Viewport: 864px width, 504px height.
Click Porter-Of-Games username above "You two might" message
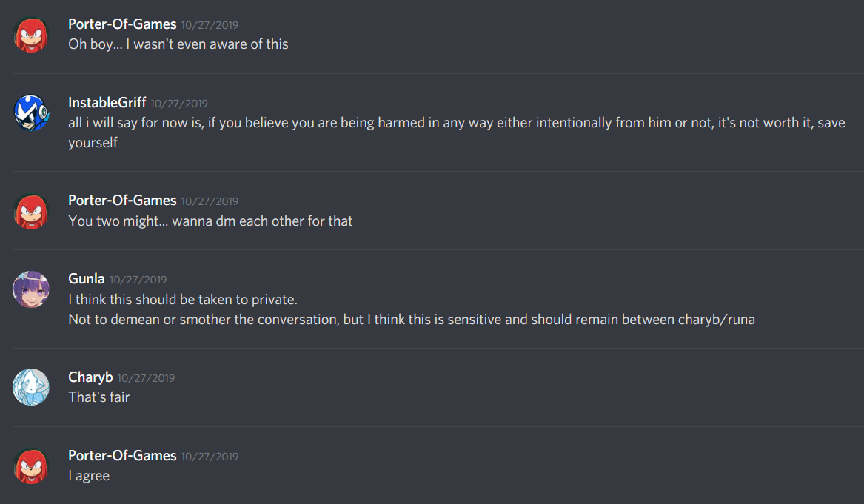pos(122,201)
